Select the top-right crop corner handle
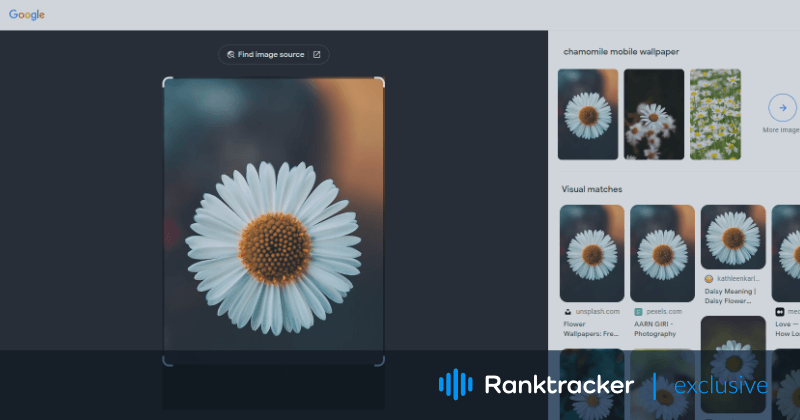This screenshot has height=420, width=800. click(380, 82)
